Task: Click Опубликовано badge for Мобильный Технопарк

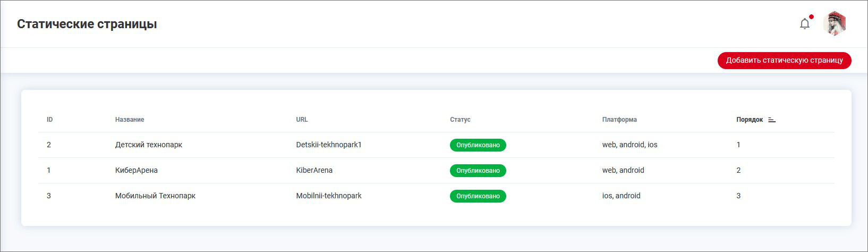Action: [478, 196]
